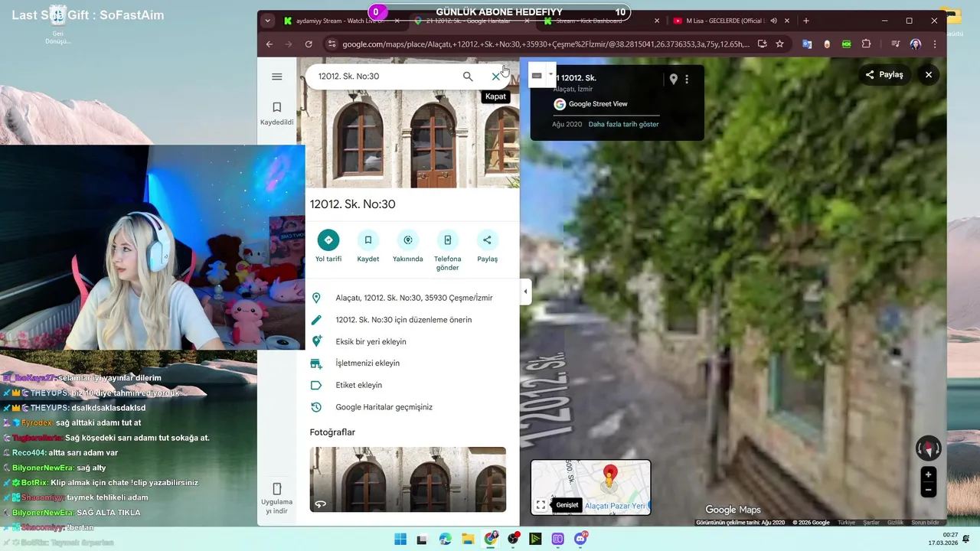Click the address bar URL
The image size is (980, 551).
tap(545, 44)
